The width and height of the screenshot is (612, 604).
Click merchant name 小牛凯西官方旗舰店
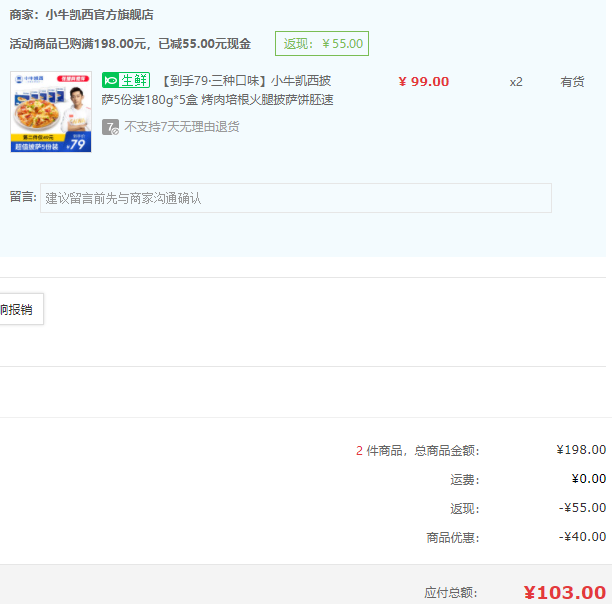coord(100,15)
